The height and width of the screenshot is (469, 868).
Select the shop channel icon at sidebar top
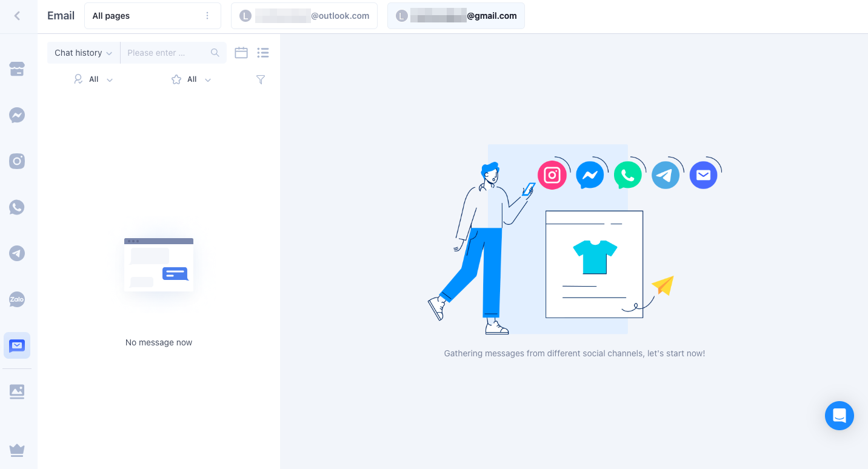pyautogui.click(x=16, y=69)
